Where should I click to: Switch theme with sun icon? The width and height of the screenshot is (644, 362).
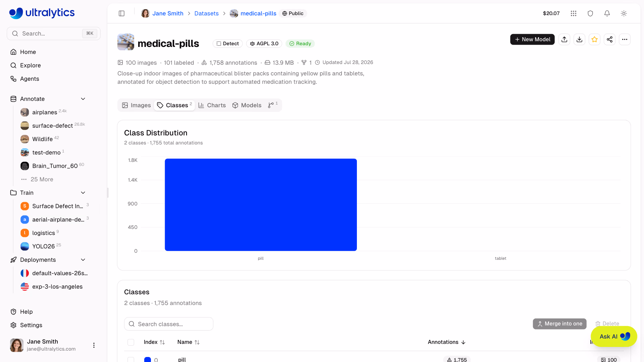[624, 13]
